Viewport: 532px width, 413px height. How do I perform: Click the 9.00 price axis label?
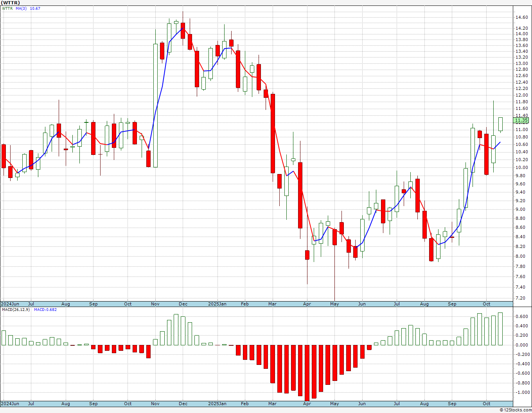click(521, 209)
